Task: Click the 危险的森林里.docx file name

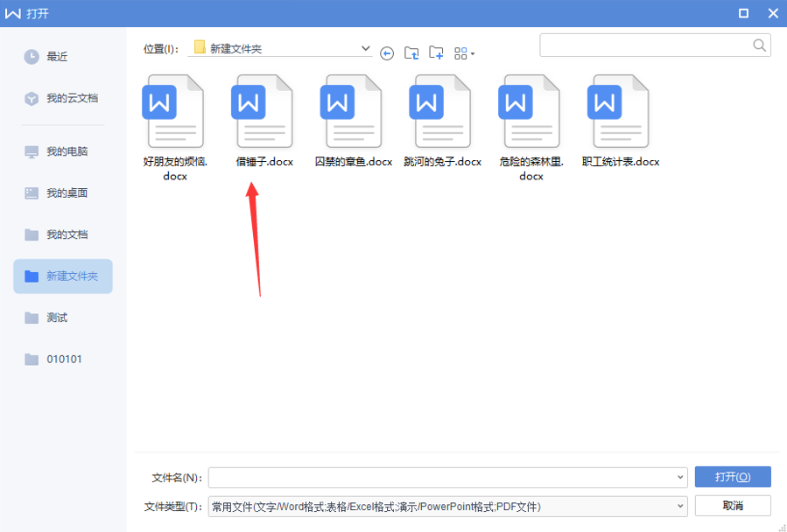Action: 531,169
